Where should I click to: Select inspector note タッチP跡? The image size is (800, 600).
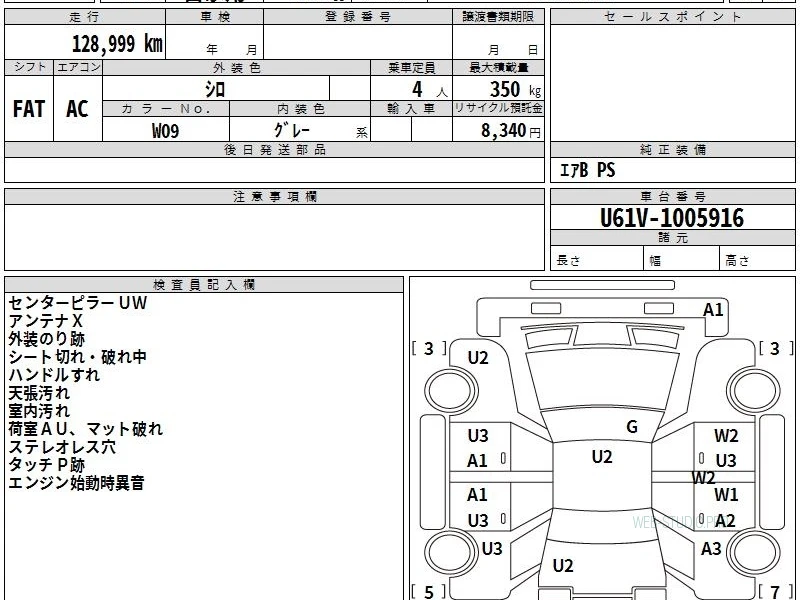pyautogui.click(x=46, y=464)
